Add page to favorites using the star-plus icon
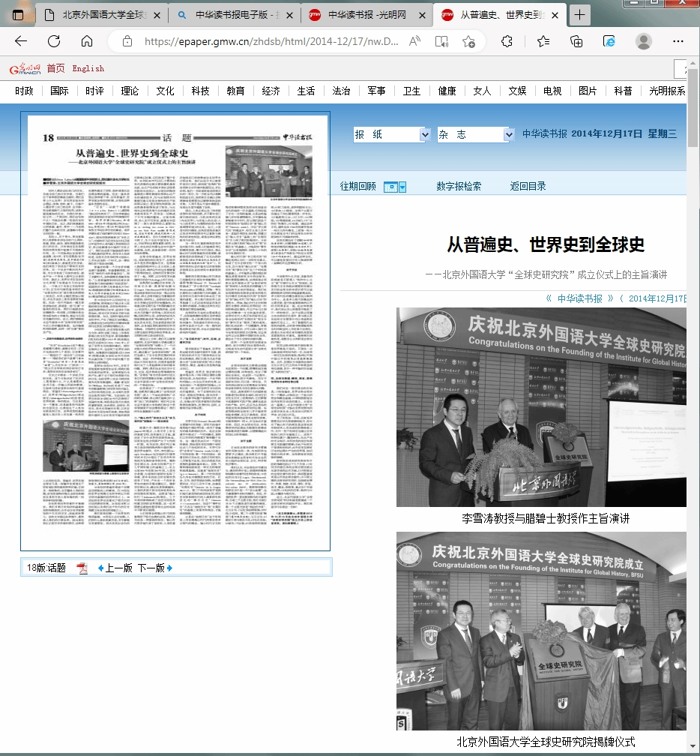This screenshot has width=700, height=756. coord(468,42)
